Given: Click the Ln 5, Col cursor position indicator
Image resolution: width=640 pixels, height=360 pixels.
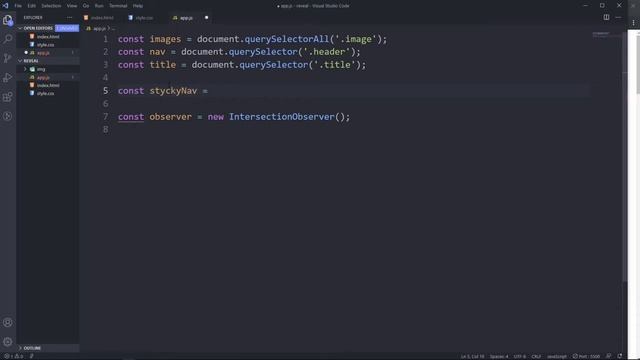Looking at the screenshot, I should [472, 356].
